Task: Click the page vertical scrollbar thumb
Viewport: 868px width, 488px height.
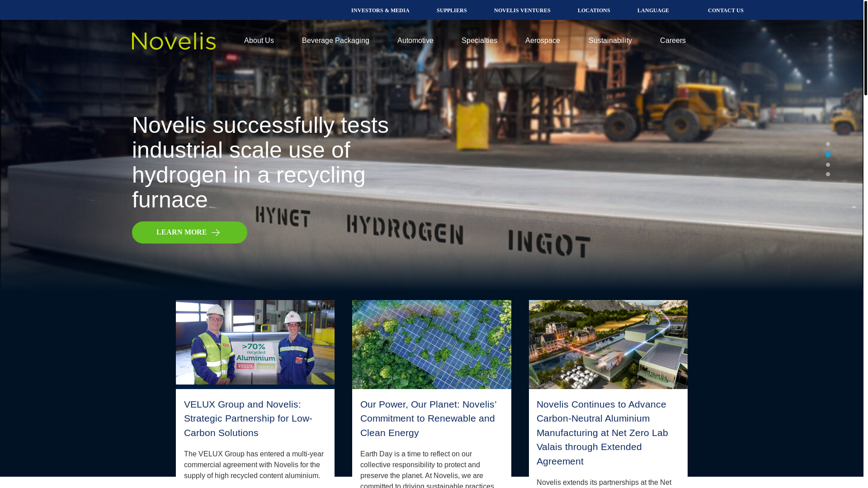Action: tap(866, 47)
